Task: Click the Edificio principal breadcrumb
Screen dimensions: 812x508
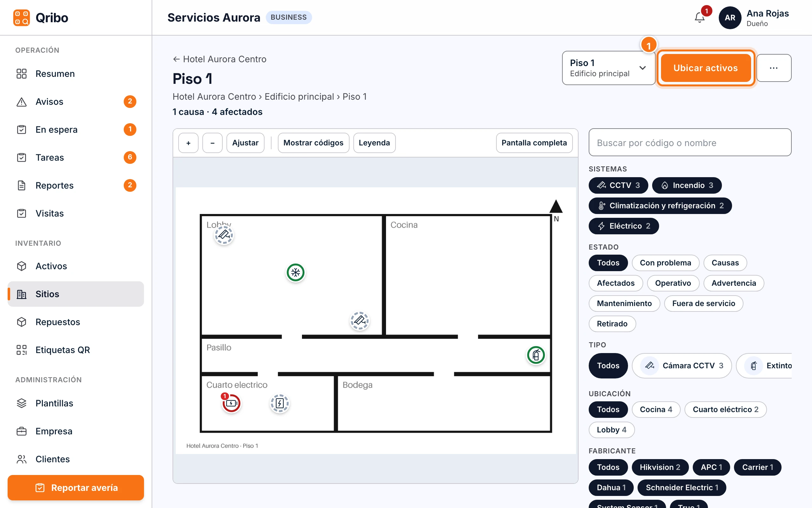Action: pos(299,97)
